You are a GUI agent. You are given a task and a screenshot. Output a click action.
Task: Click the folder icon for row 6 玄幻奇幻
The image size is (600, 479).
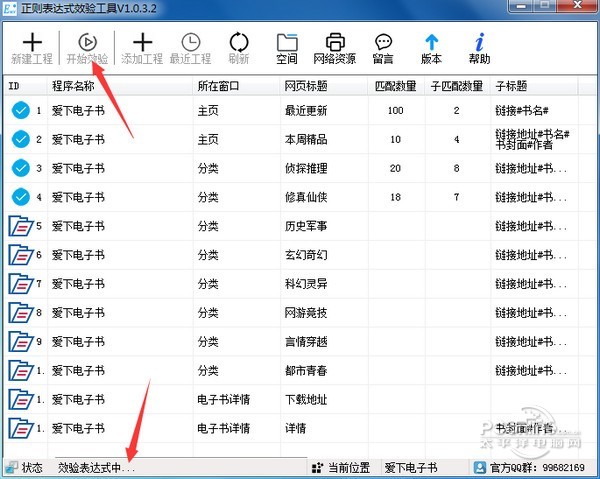pyautogui.click(x=21, y=255)
